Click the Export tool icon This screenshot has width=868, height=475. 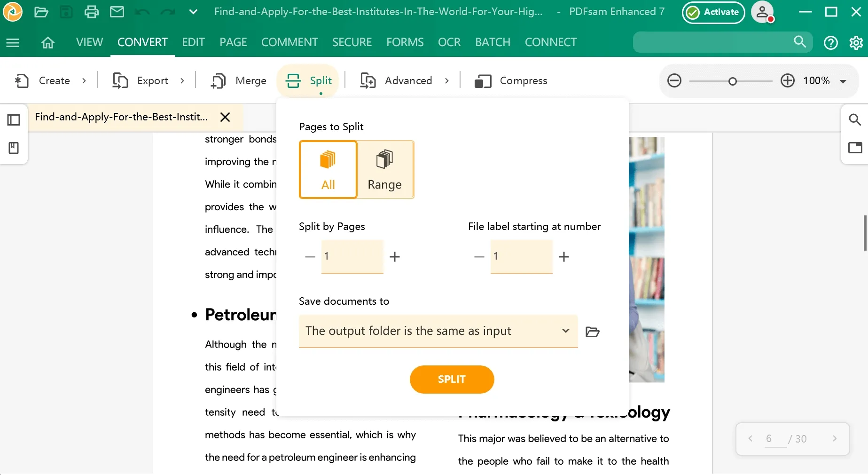(x=120, y=80)
